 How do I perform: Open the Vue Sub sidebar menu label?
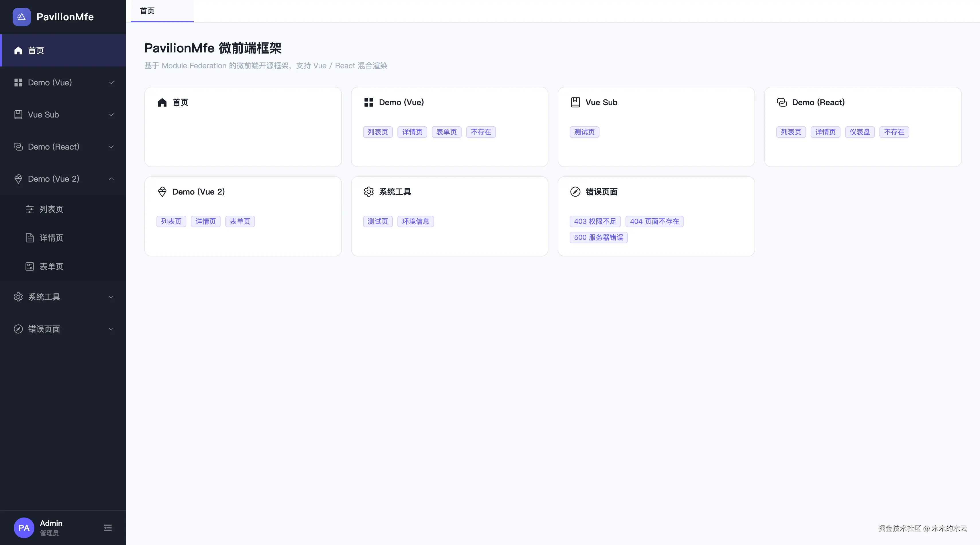click(x=43, y=115)
